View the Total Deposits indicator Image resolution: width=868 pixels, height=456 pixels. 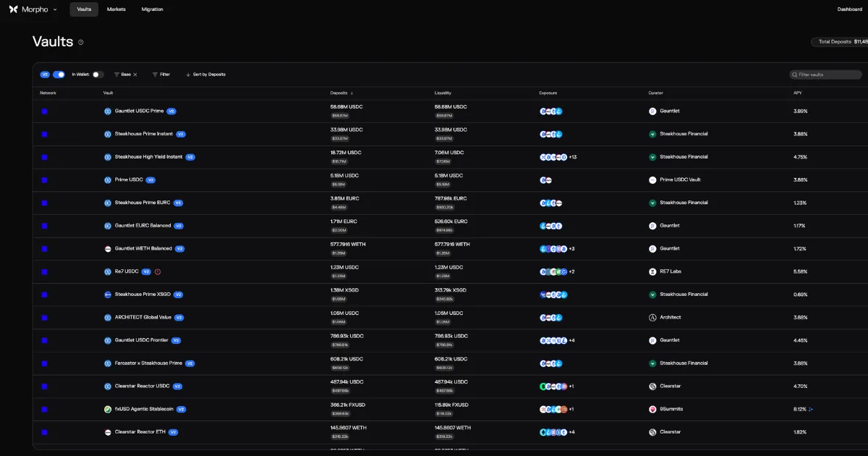coord(839,41)
